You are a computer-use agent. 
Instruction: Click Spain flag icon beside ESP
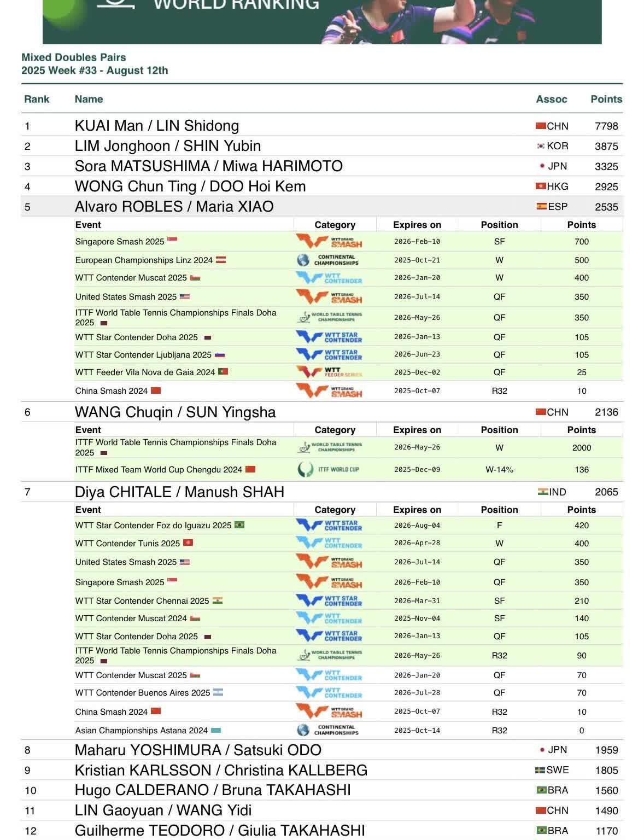coord(541,207)
